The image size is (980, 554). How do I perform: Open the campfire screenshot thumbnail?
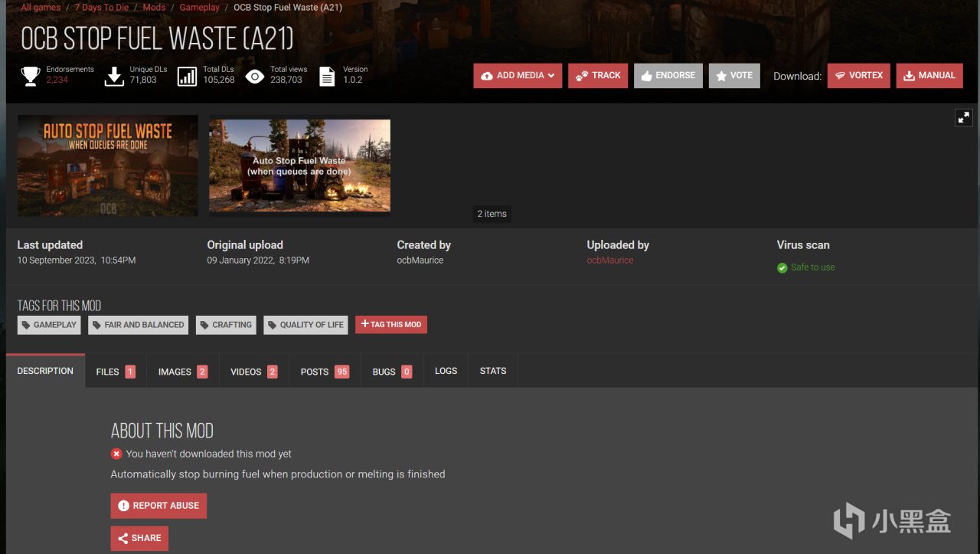300,166
